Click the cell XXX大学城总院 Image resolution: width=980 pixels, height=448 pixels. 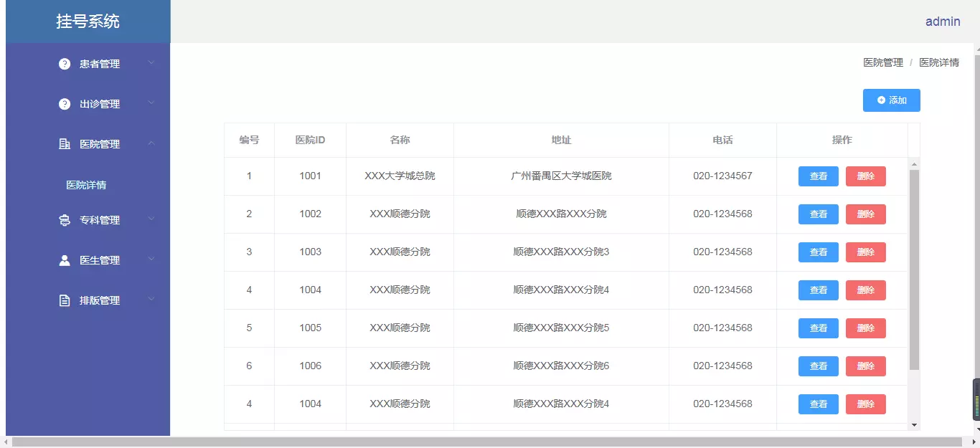[400, 176]
